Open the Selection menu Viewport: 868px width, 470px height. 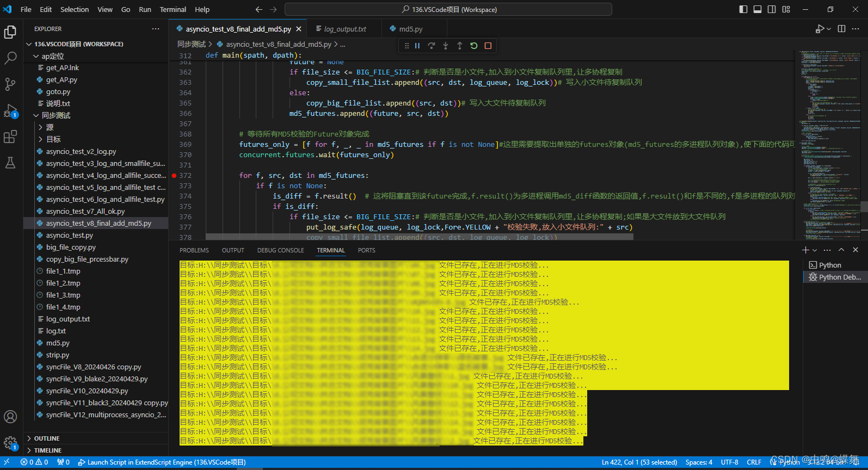click(75, 9)
